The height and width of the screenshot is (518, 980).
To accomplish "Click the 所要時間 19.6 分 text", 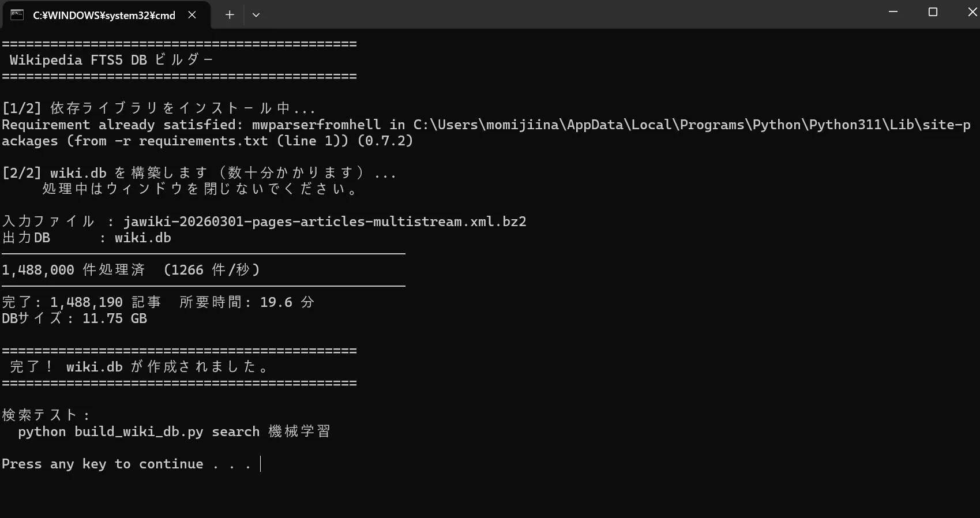I will [x=247, y=302].
